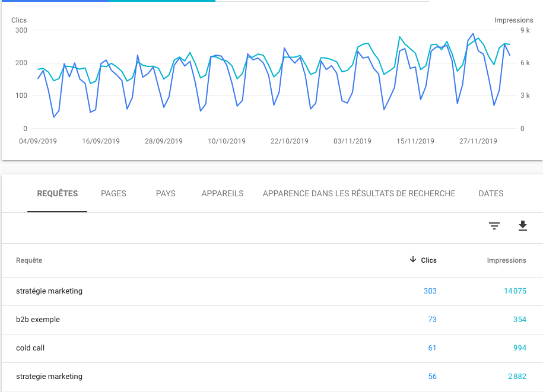
Task: Select the unaccented 'strategie marketing' query
Action: click(x=49, y=377)
